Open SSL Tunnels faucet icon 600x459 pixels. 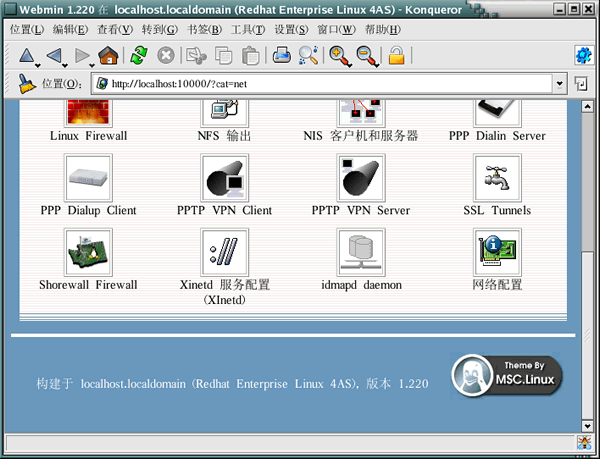pyautogui.click(x=497, y=178)
